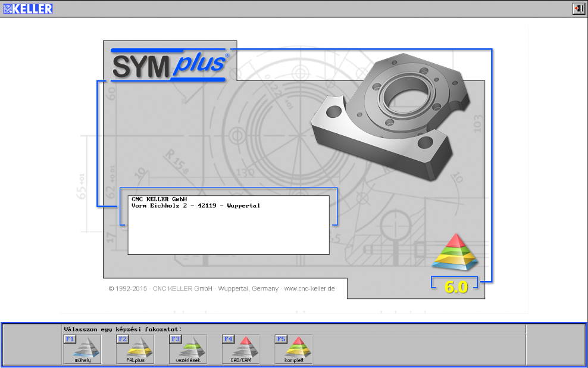Select the F5 komplett pyramid
Viewport: 588px width, 368px height.
[x=293, y=350]
